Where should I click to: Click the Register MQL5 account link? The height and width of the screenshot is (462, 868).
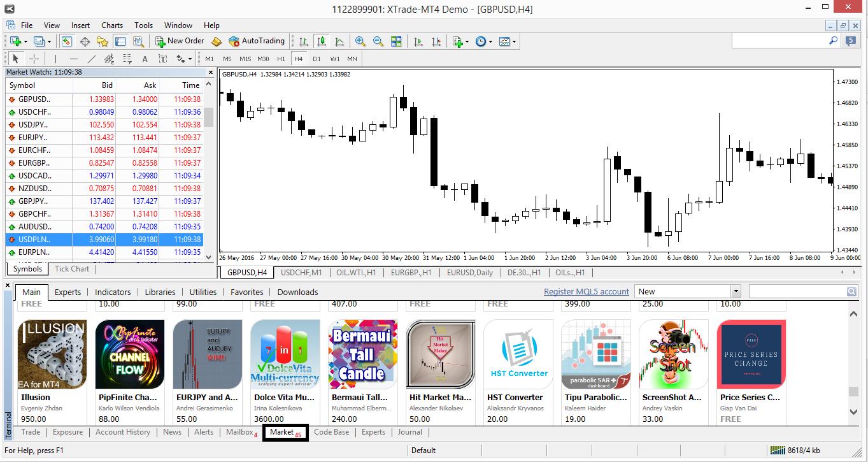click(x=586, y=292)
